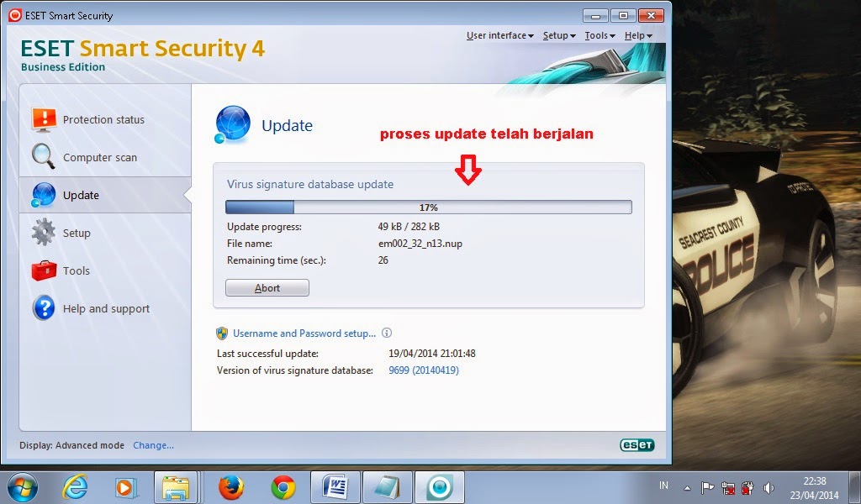Click the Protection status warning monitor icon
This screenshot has height=504, width=861.
tap(44, 119)
